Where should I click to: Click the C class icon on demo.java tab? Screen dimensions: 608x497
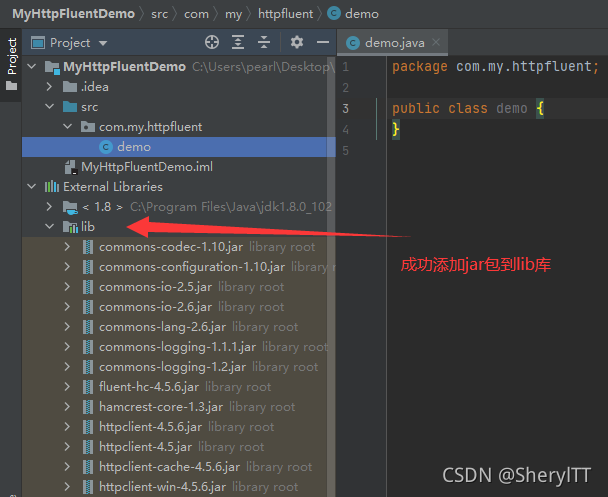pyautogui.click(x=353, y=43)
